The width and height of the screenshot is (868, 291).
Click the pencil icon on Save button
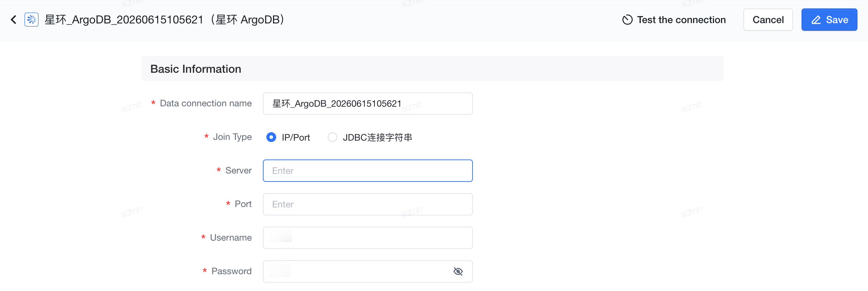[816, 20]
